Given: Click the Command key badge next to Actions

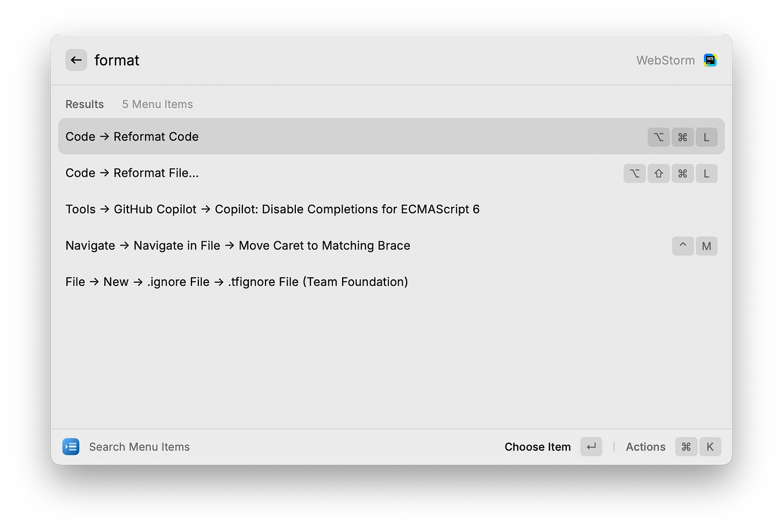Looking at the screenshot, I should [686, 447].
